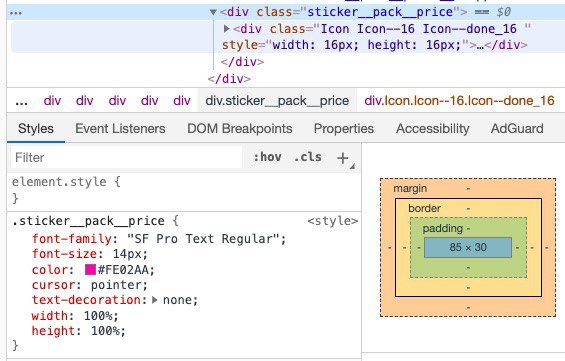Focus the Filter styles input
This screenshot has height=361, width=565.
point(126,157)
